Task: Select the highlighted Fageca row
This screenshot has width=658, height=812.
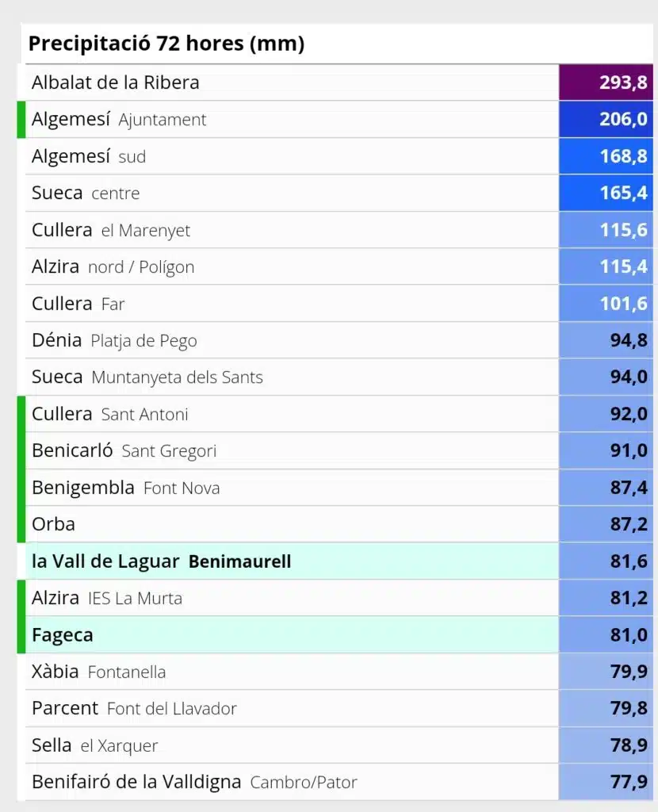Action: 63,635
